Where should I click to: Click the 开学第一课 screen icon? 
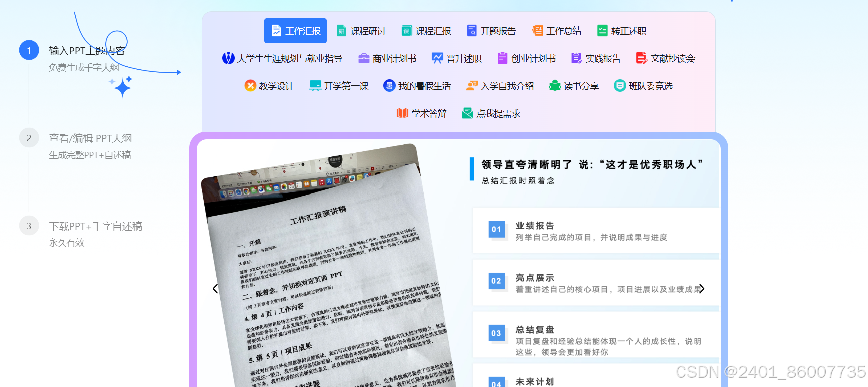(x=315, y=86)
